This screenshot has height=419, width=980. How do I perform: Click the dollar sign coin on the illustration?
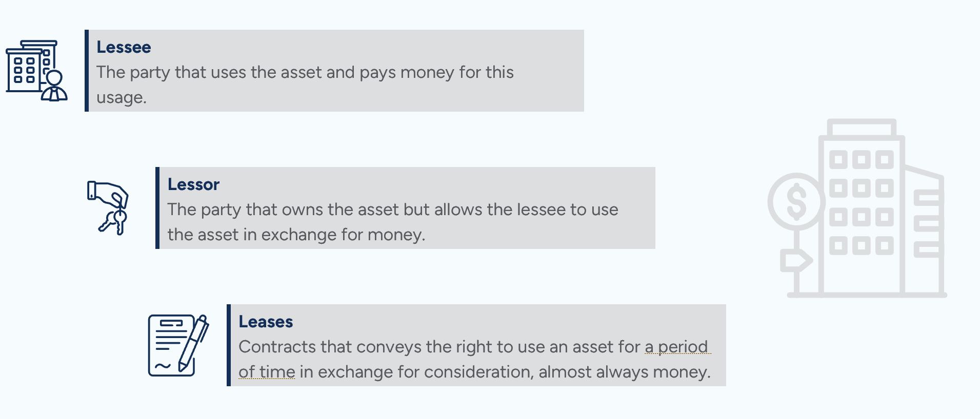[796, 201]
